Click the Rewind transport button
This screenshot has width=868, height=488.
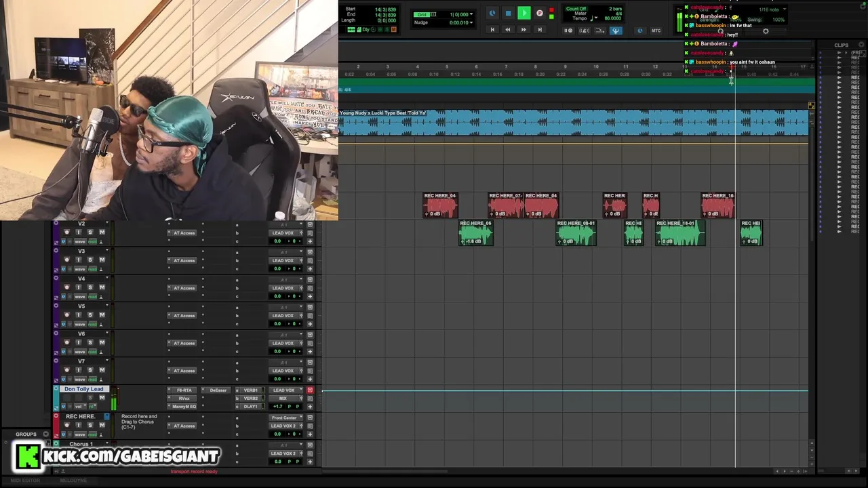508,30
